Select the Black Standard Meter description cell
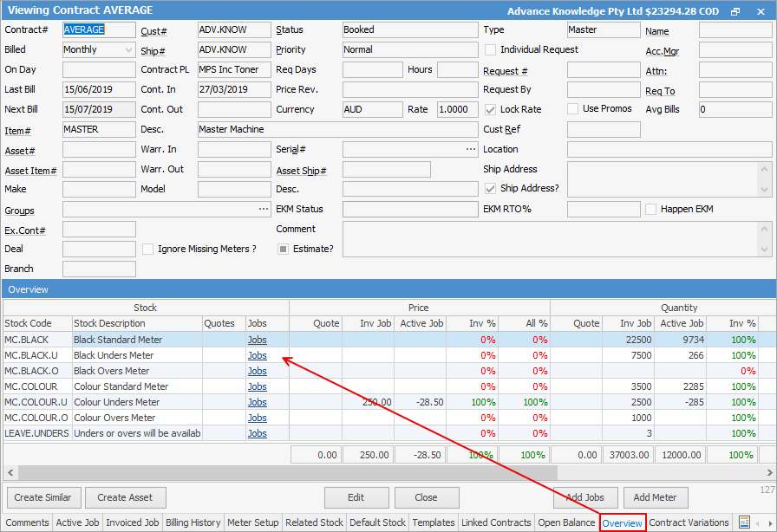Image resolution: width=777 pixels, height=532 pixels. (x=137, y=340)
